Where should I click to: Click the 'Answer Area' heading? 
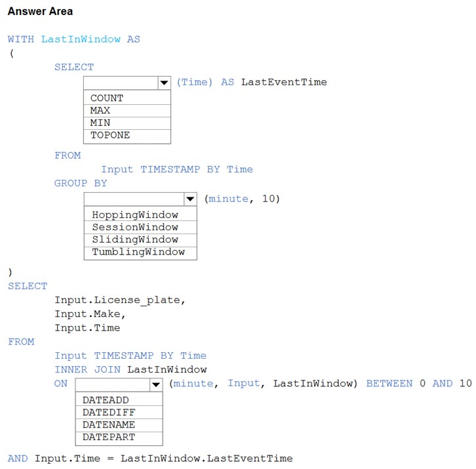click(x=40, y=11)
